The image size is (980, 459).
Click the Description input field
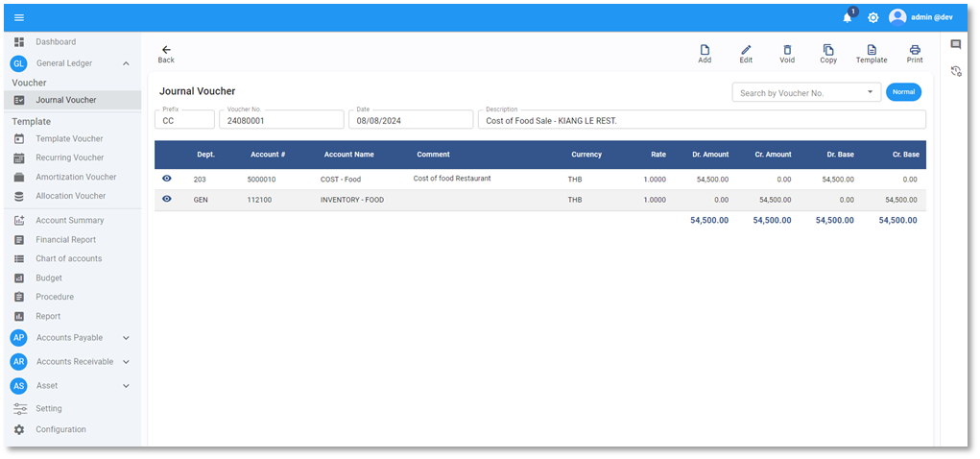(703, 121)
